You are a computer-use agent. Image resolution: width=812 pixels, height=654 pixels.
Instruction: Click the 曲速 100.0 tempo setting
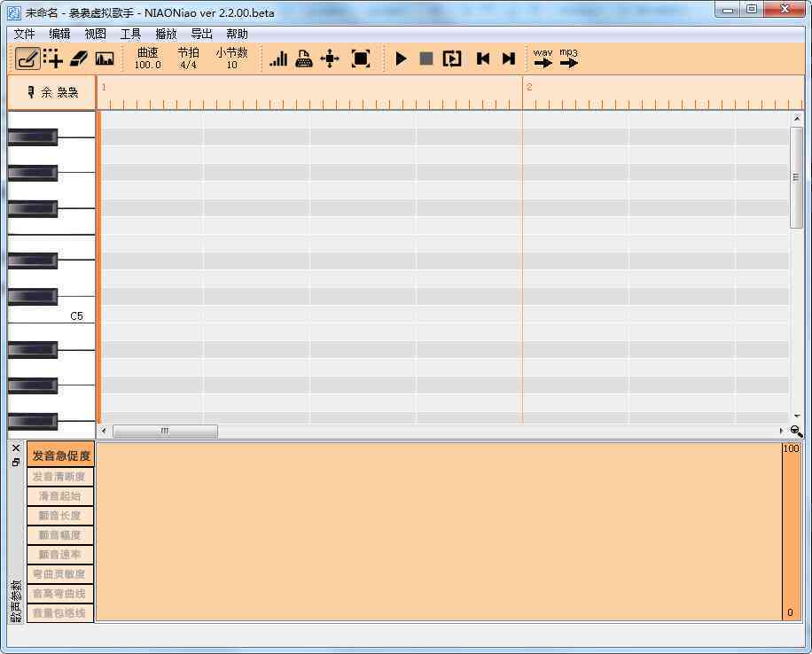pyautogui.click(x=147, y=58)
